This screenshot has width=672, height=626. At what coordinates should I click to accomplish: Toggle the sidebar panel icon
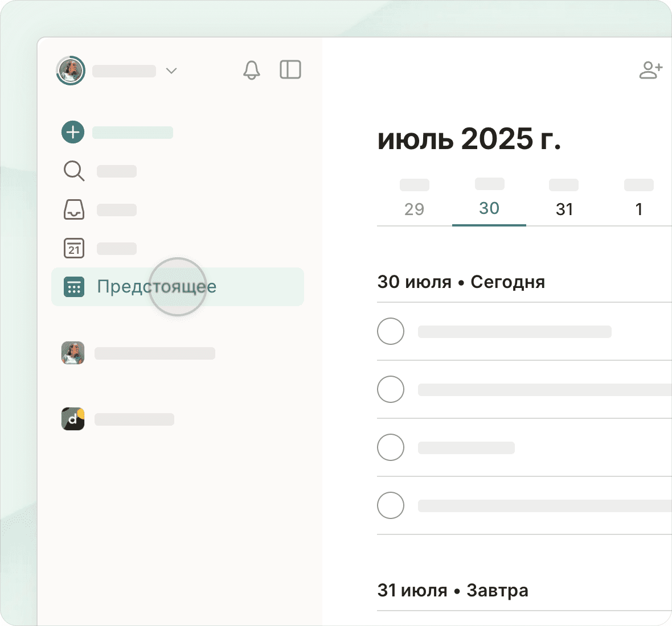pyautogui.click(x=290, y=70)
